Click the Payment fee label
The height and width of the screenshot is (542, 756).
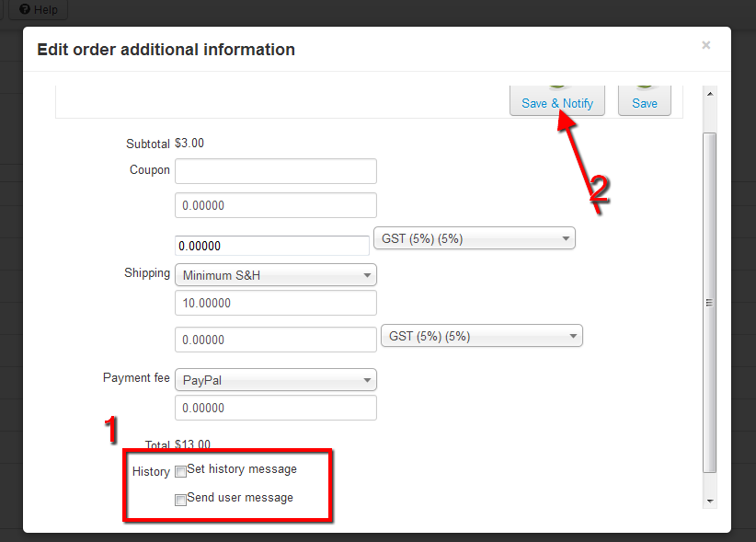coord(136,377)
